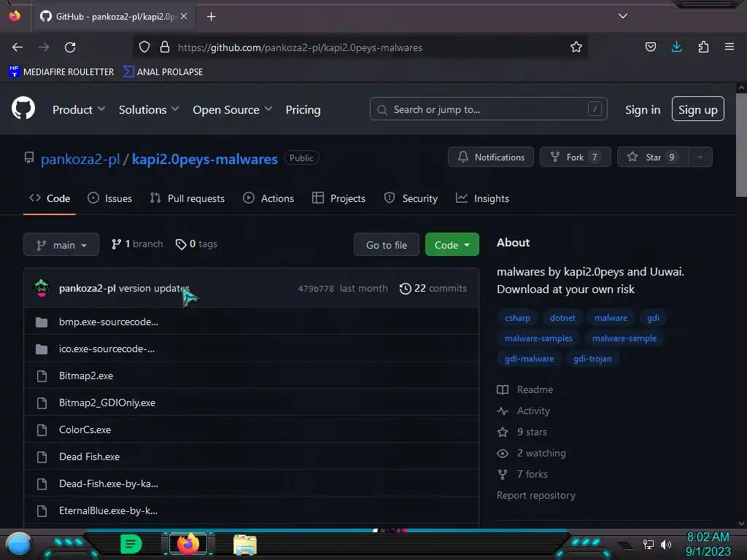This screenshot has width=747, height=560.
Task: Open a new browser tab with plus
Action: (211, 17)
